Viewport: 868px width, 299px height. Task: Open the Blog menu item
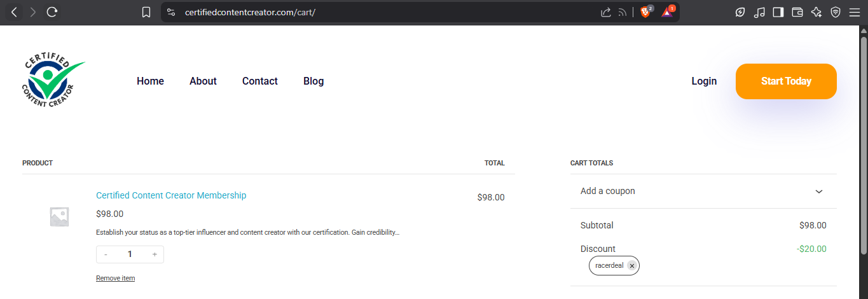tap(313, 81)
